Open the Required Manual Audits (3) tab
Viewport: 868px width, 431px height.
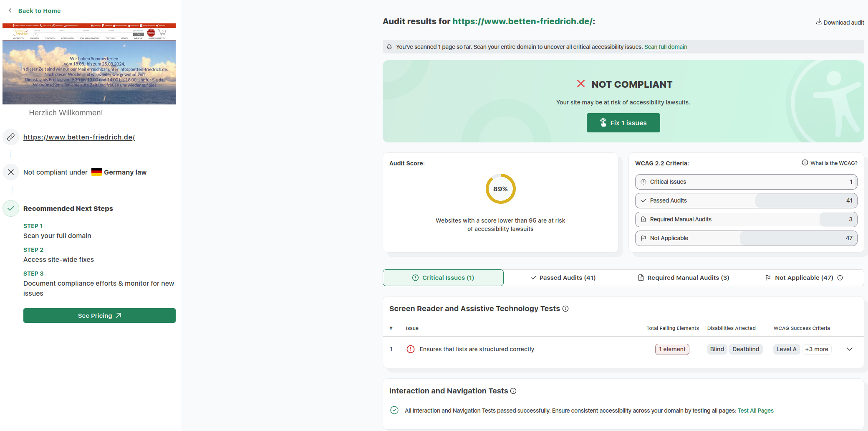coord(684,278)
